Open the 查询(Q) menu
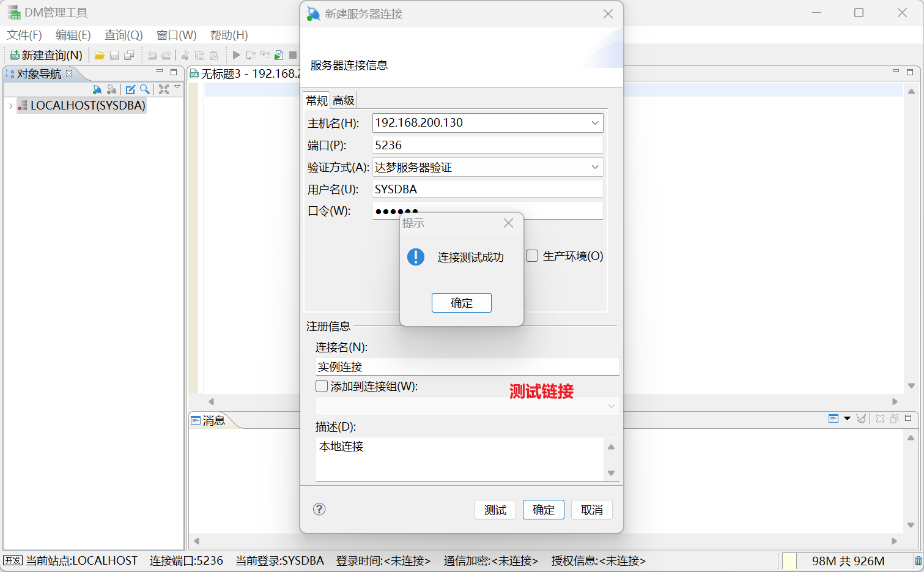This screenshot has width=924, height=572. pyautogui.click(x=124, y=35)
